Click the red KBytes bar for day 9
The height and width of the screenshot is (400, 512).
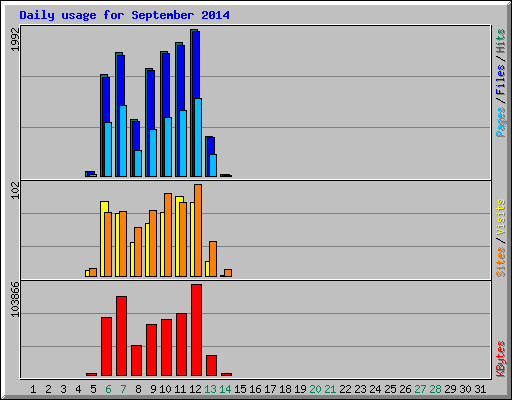point(151,350)
